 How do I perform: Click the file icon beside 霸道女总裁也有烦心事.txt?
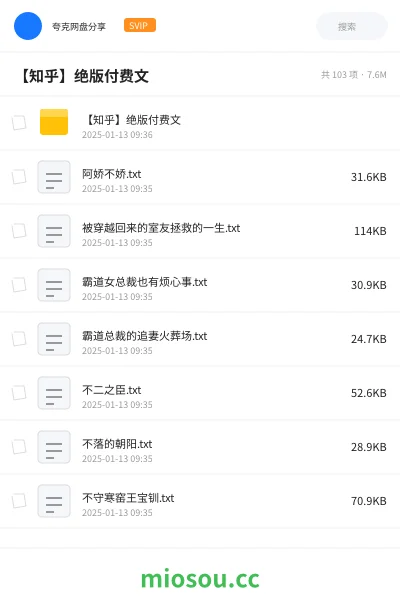(54, 285)
